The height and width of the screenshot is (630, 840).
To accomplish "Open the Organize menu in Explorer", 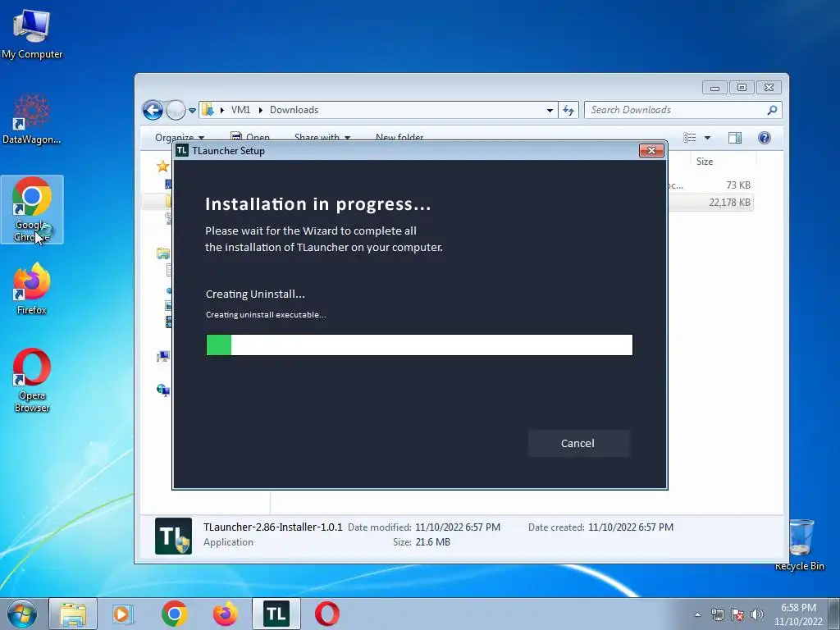I will point(180,137).
